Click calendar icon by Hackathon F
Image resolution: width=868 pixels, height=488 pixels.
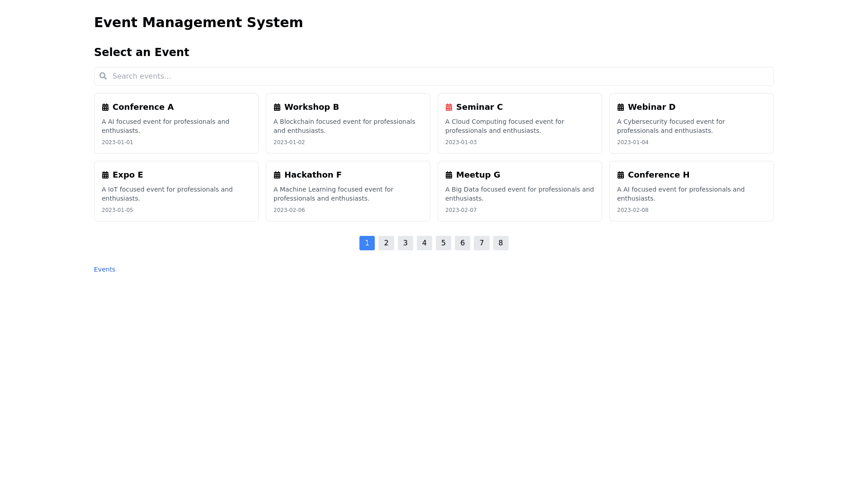point(277,175)
